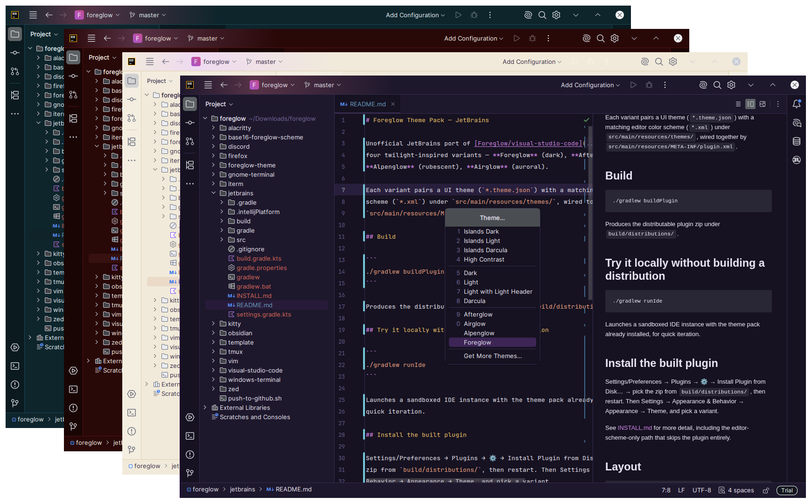Screen dimensions: 812x504
Task: Switch to preview-only view for README.md
Action: (x=763, y=104)
